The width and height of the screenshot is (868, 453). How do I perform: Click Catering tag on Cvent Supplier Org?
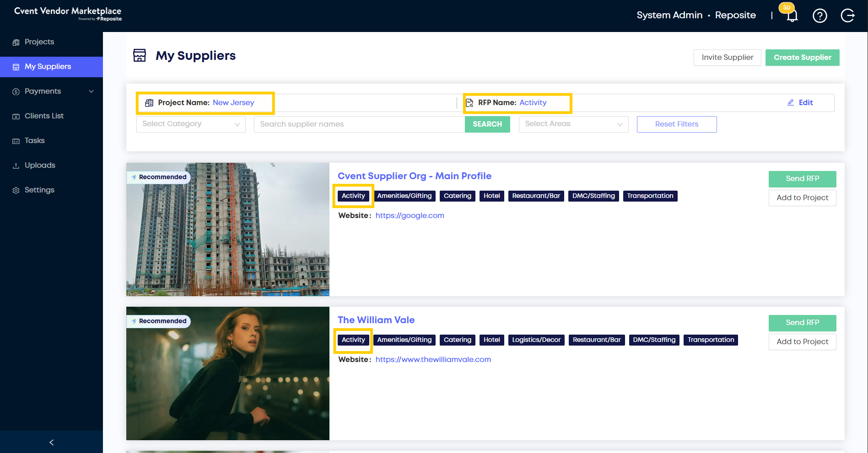[x=458, y=196]
